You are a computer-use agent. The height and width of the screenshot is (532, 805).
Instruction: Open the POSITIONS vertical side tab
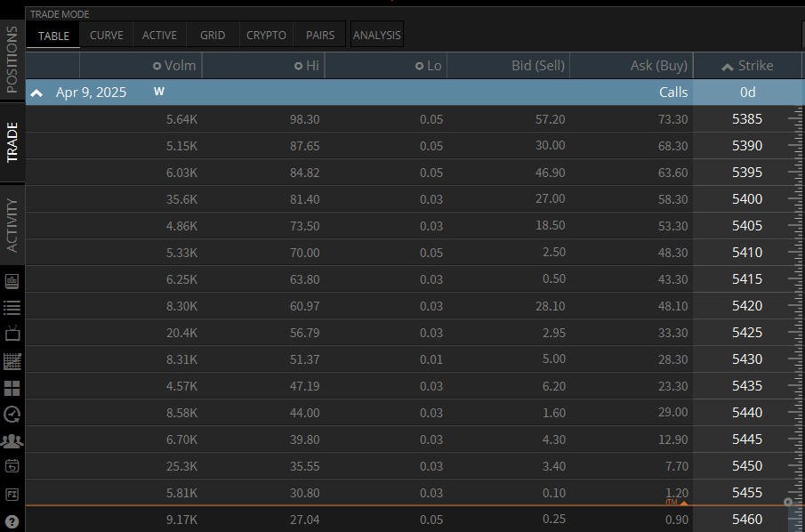pos(12,60)
